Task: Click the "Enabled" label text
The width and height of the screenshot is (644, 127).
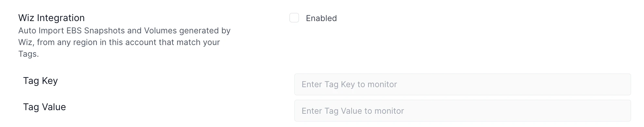Action: [x=321, y=18]
